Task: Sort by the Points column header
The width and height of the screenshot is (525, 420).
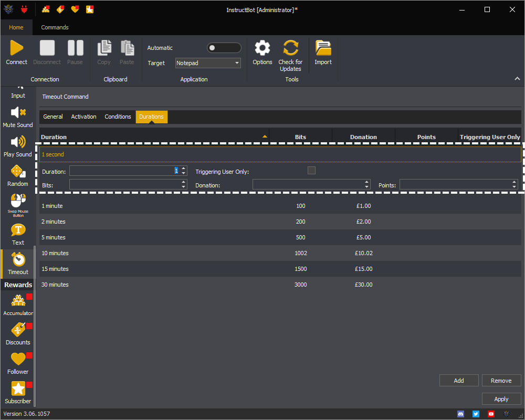Action: (x=426, y=137)
